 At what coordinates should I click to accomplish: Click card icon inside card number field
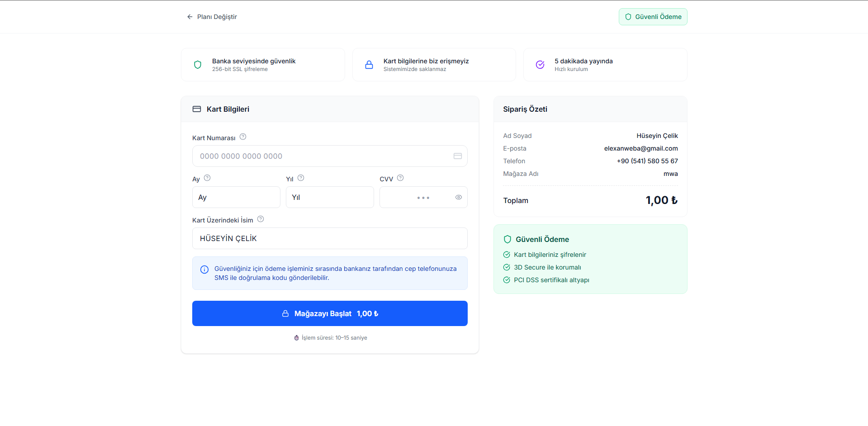coord(458,156)
